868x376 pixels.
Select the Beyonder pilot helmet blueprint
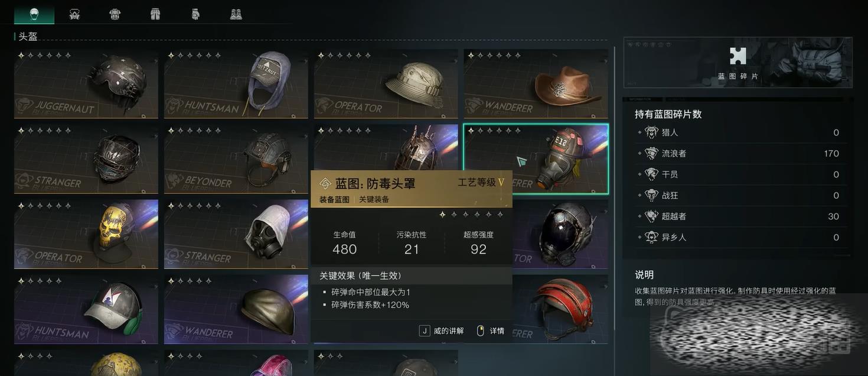click(x=236, y=159)
